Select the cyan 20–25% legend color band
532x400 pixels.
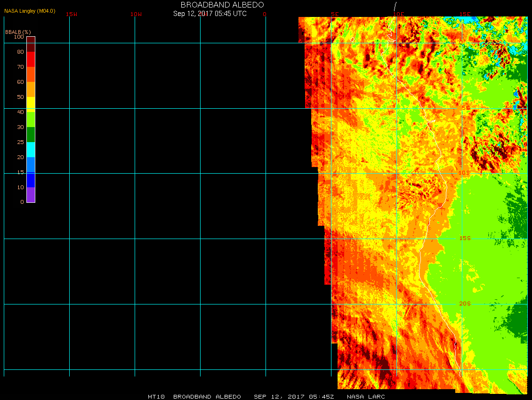pyautogui.click(x=31, y=150)
